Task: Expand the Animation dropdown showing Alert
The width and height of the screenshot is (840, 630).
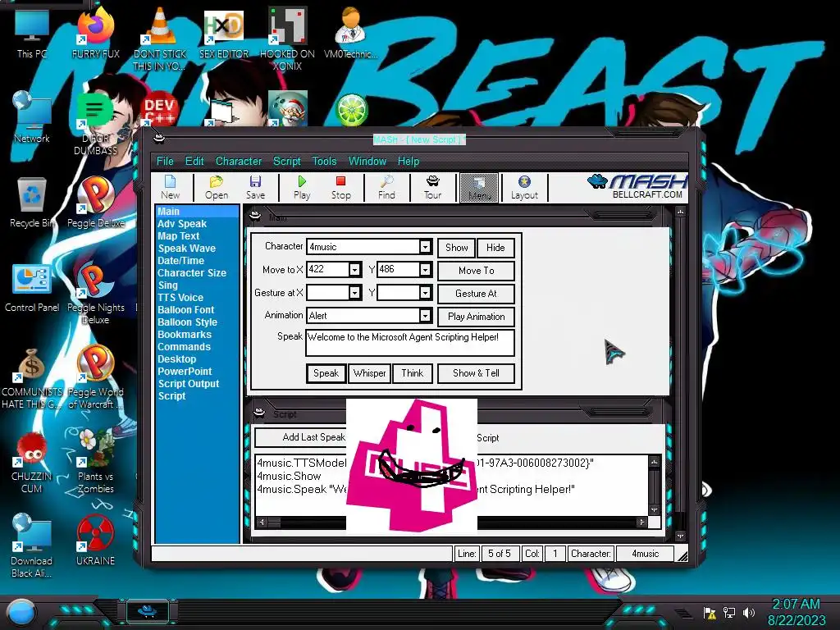Action: click(x=425, y=316)
